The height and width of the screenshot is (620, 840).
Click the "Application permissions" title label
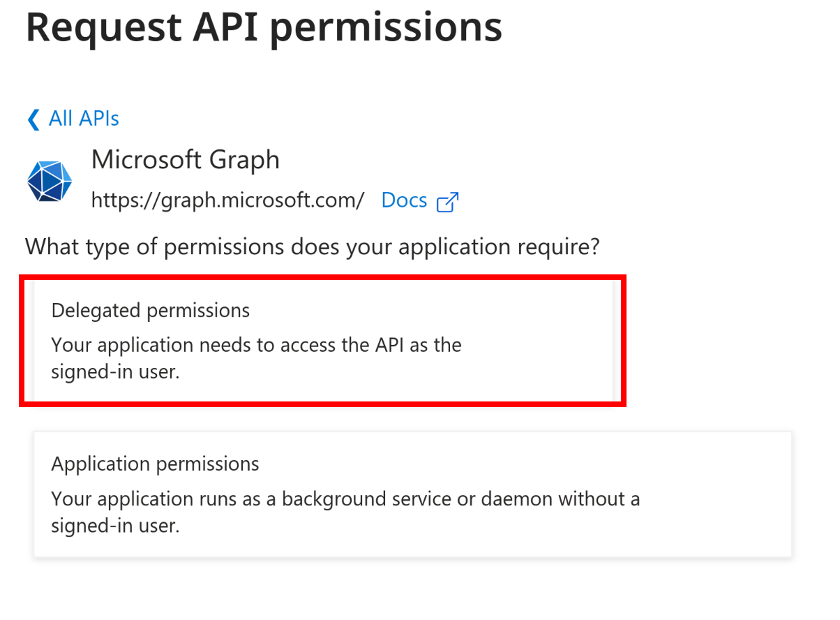pos(155,464)
